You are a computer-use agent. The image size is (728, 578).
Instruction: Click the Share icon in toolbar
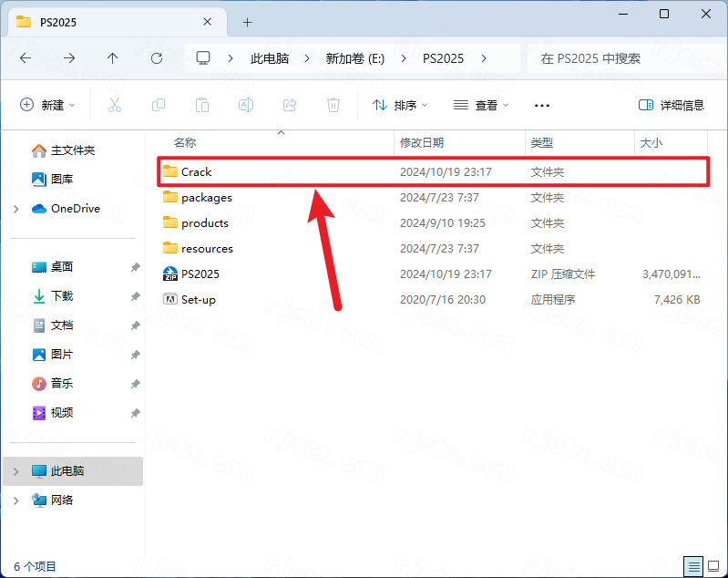coord(290,105)
